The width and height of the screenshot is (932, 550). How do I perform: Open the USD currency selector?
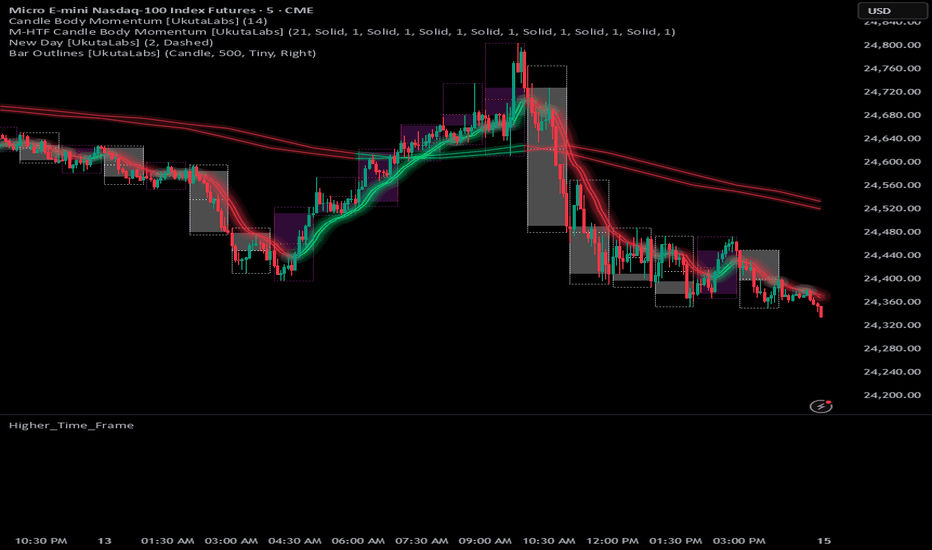pos(891,11)
